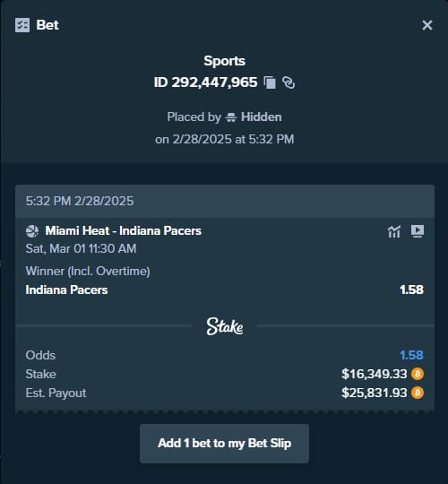Click the blue 1.58 odds value

tap(411, 355)
